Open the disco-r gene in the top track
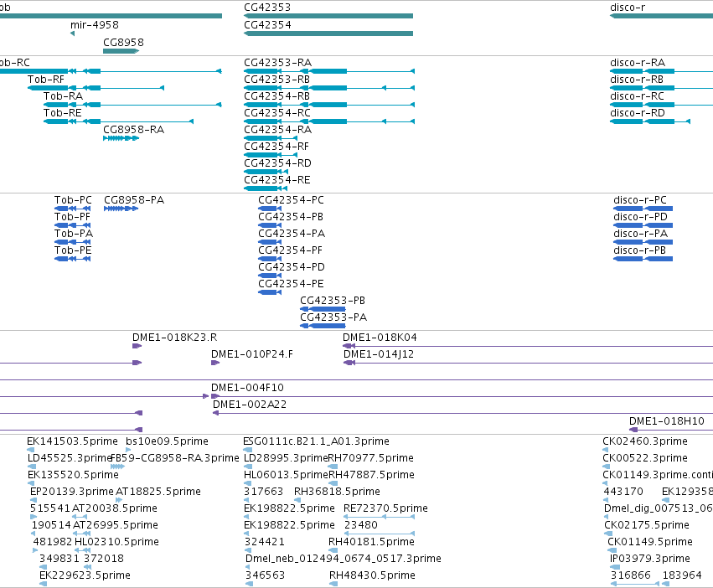Image resolution: width=713 pixels, height=588 pixels. (661, 16)
